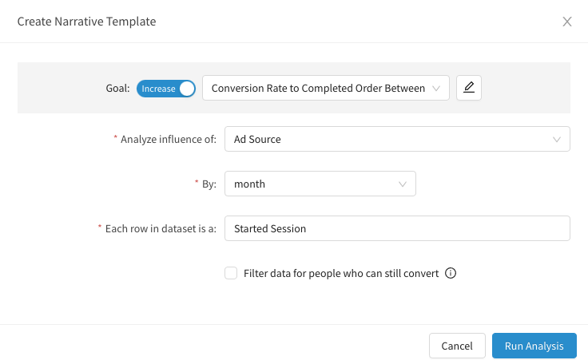Click the chevron arrow in Ad Source field
The width and height of the screenshot is (588, 364).
(x=557, y=139)
